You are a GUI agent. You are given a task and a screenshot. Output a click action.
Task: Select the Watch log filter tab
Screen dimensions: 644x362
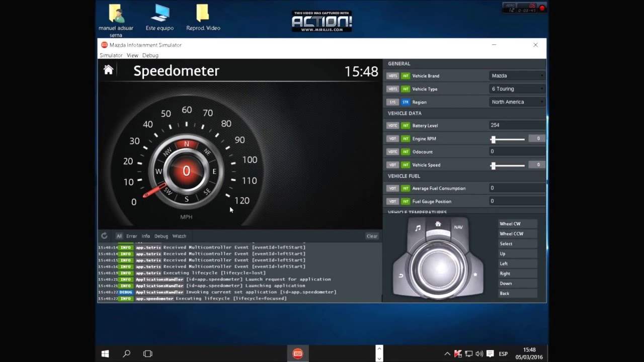coord(179,236)
